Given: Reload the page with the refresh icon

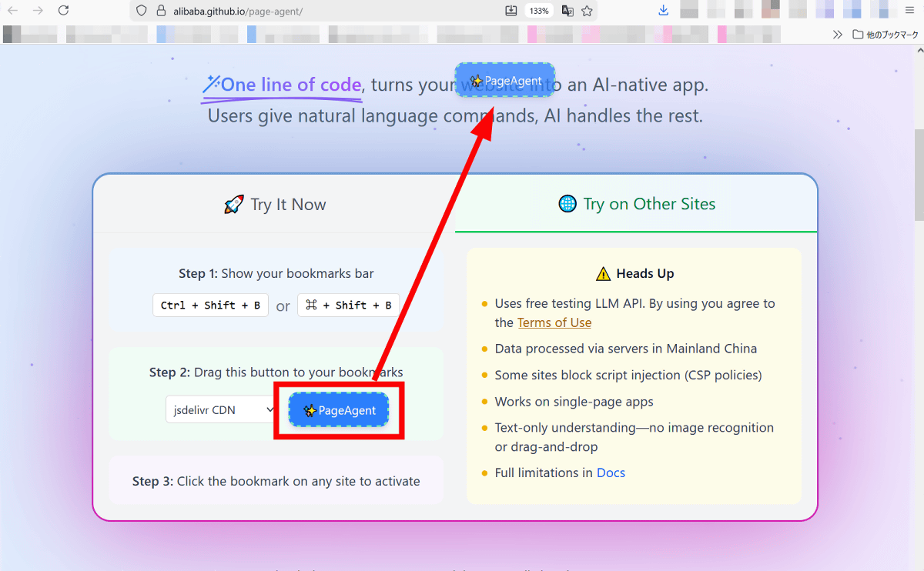Looking at the screenshot, I should tap(64, 11).
